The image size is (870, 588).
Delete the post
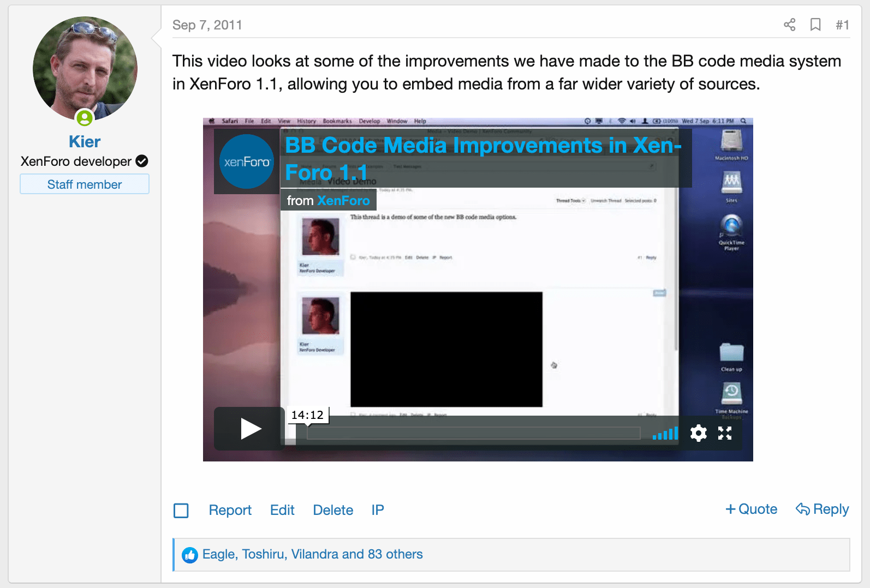[333, 510]
